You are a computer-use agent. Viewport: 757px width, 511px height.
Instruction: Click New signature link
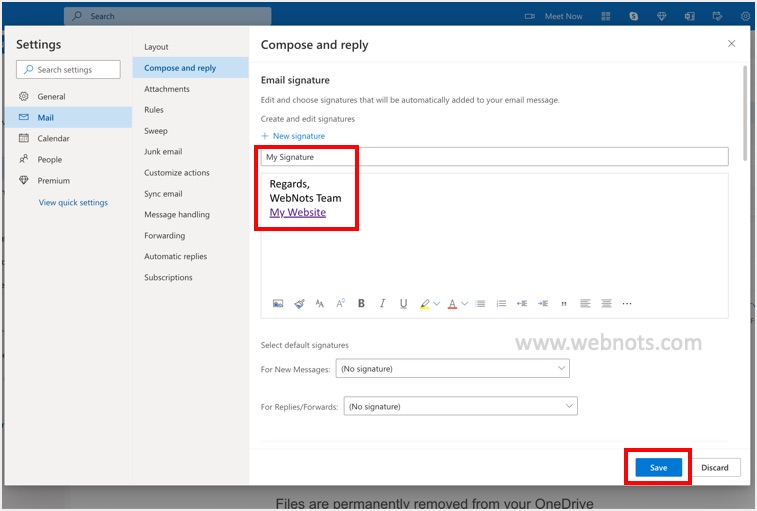coord(293,136)
